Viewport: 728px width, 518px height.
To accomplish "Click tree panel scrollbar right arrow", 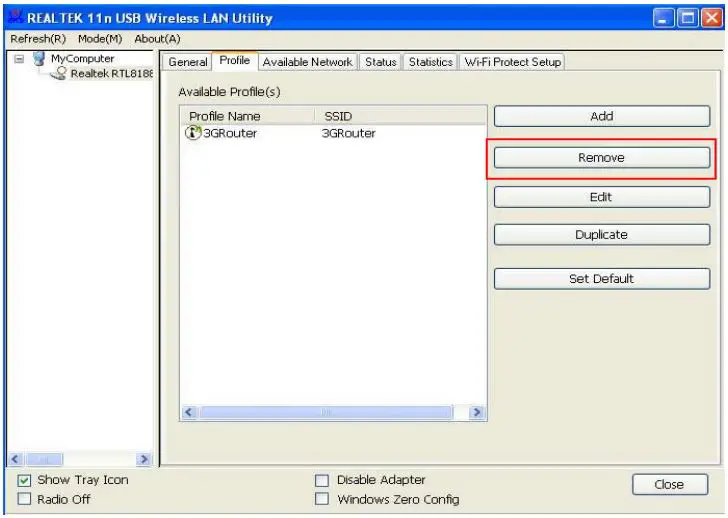I will point(144,459).
